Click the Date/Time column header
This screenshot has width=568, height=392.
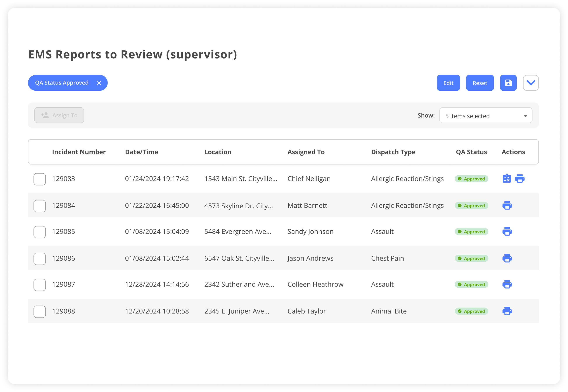141,152
